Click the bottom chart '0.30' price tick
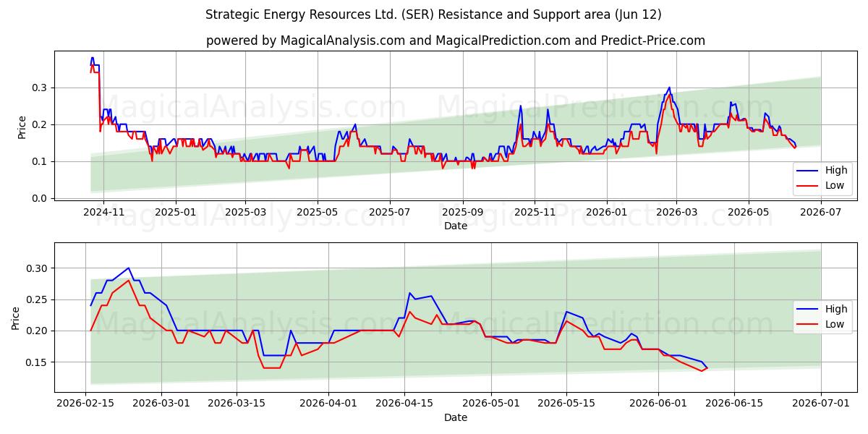 pyautogui.click(x=38, y=268)
